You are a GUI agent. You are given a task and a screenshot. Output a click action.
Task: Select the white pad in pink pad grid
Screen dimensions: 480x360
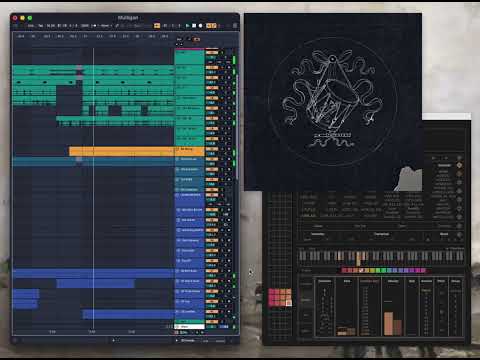[289, 303]
